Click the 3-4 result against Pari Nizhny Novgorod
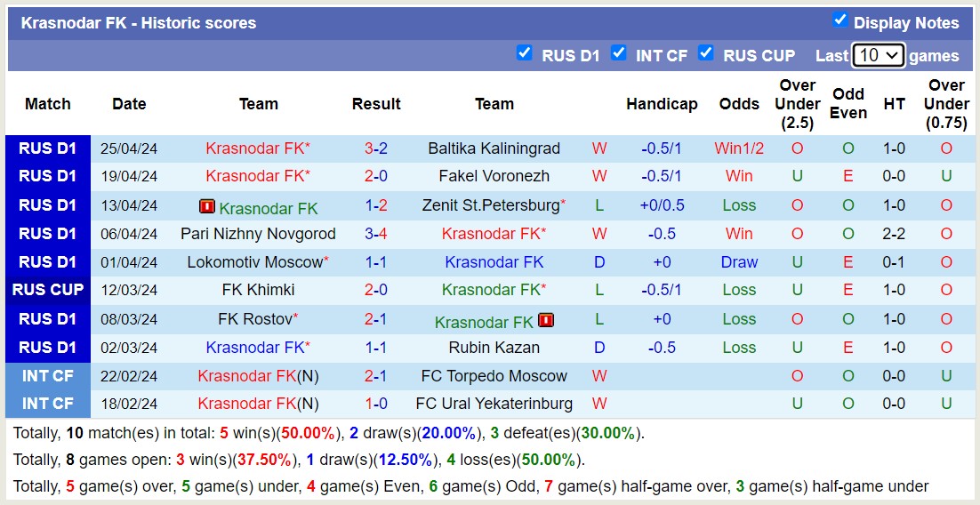 click(376, 234)
